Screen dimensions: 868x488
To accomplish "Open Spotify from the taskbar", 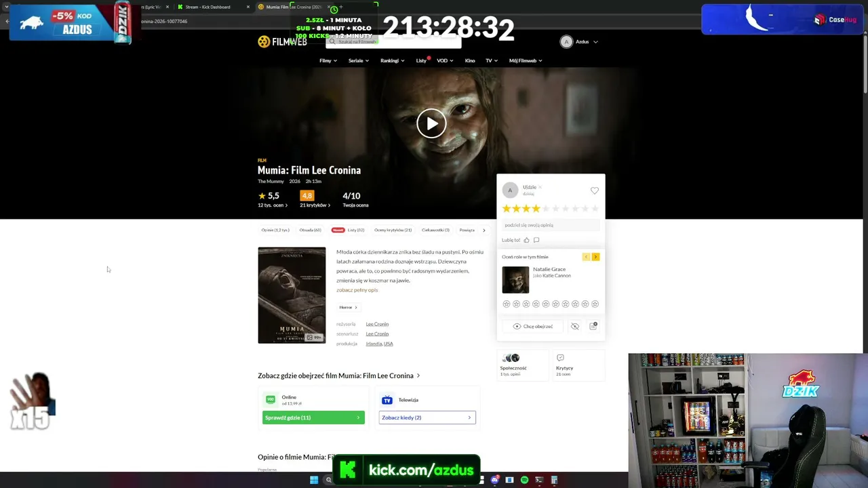I will click(524, 480).
